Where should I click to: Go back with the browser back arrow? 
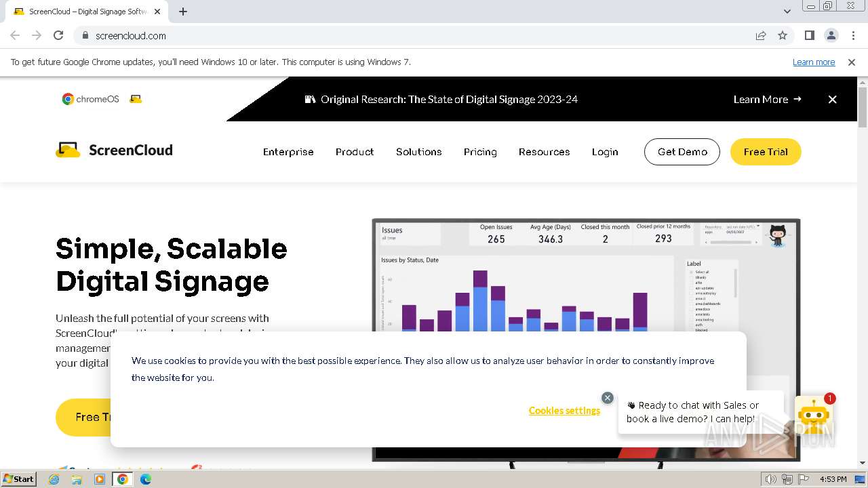click(15, 36)
